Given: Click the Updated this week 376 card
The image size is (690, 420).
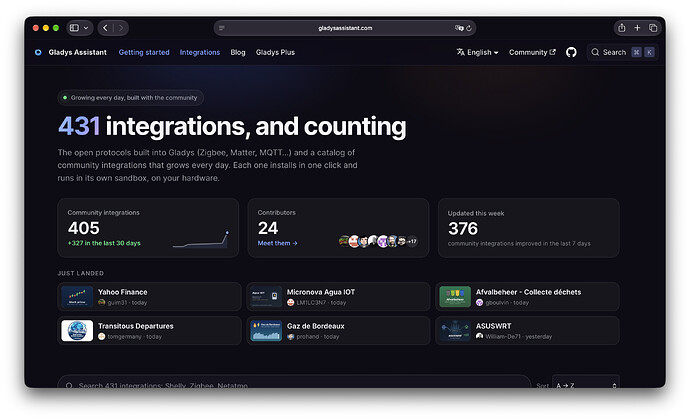Looking at the screenshot, I should [529, 228].
